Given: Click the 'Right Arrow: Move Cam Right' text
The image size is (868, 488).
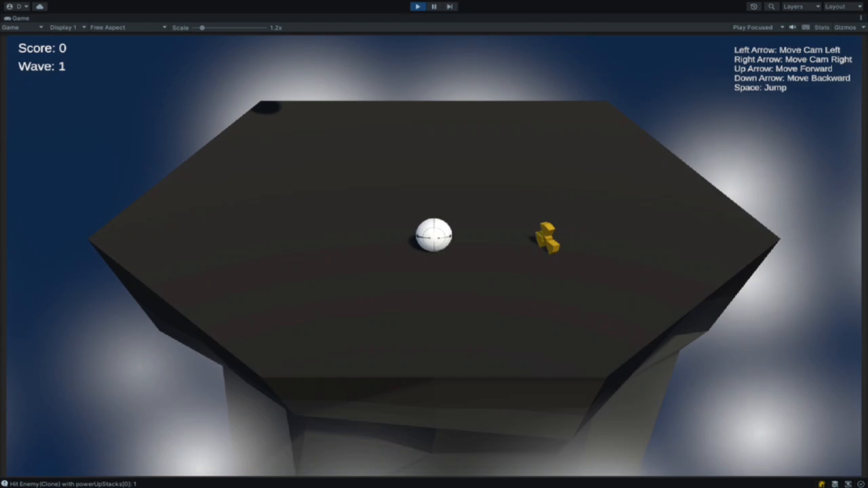Looking at the screenshot, I should tap(793, 59).
